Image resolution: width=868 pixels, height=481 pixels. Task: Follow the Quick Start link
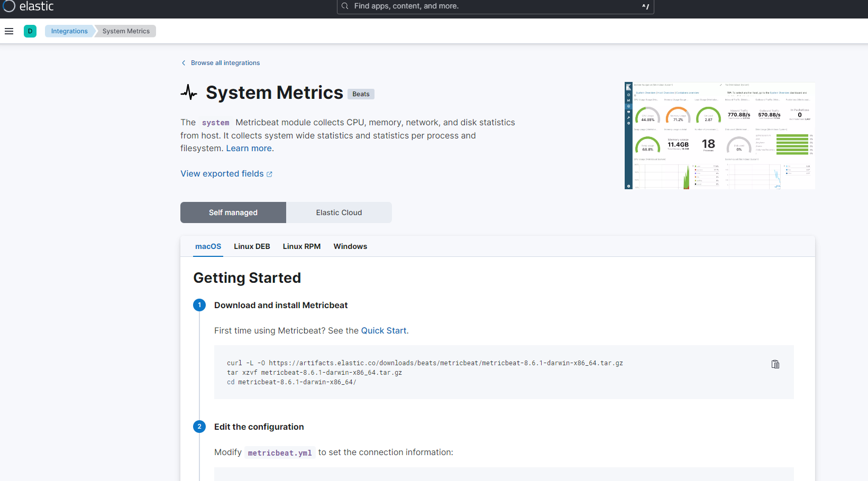(383, 331)
